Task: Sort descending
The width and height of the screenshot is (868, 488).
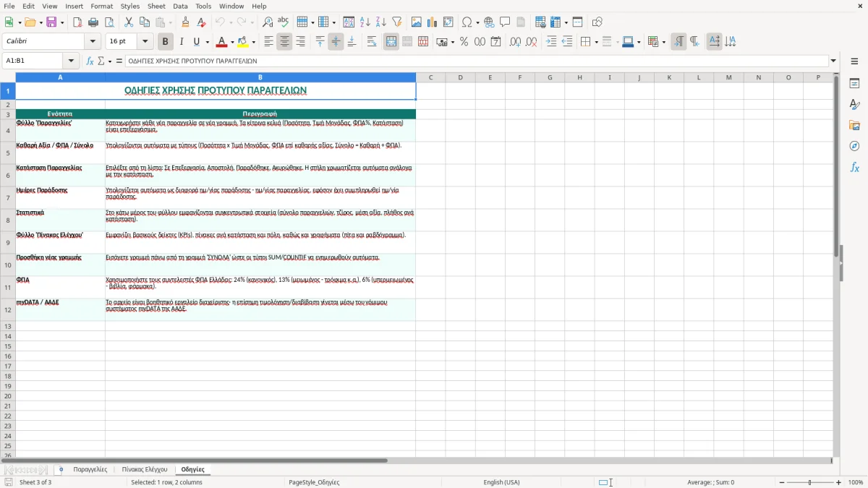Action: [x=381, y=22]
